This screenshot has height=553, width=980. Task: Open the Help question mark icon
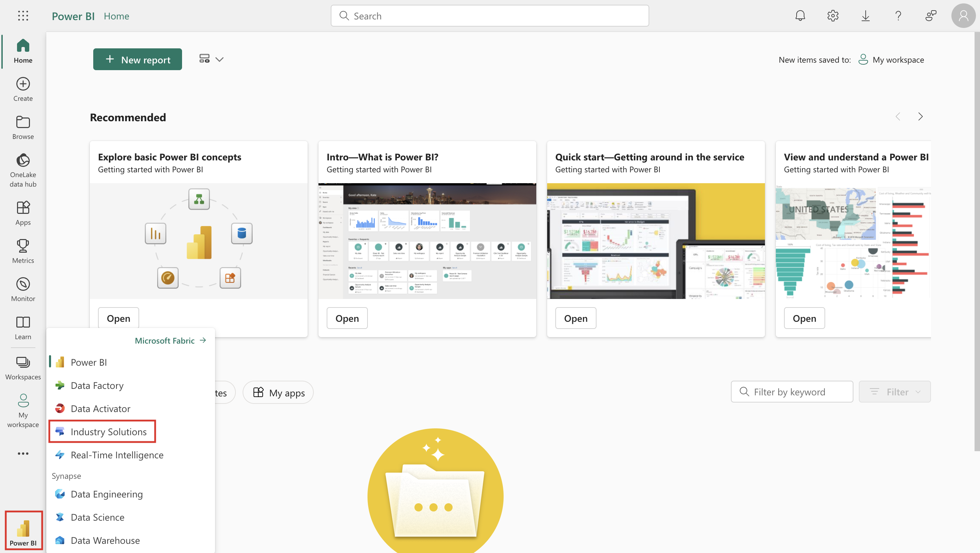pos(898,16)
